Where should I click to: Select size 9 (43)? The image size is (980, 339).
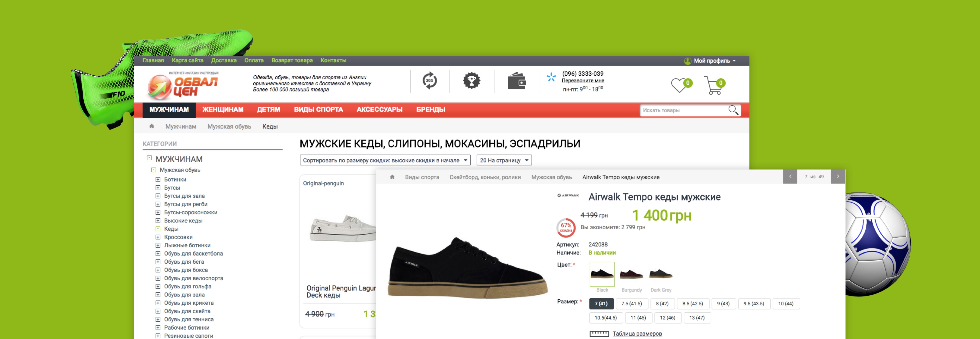click(723, 304)
